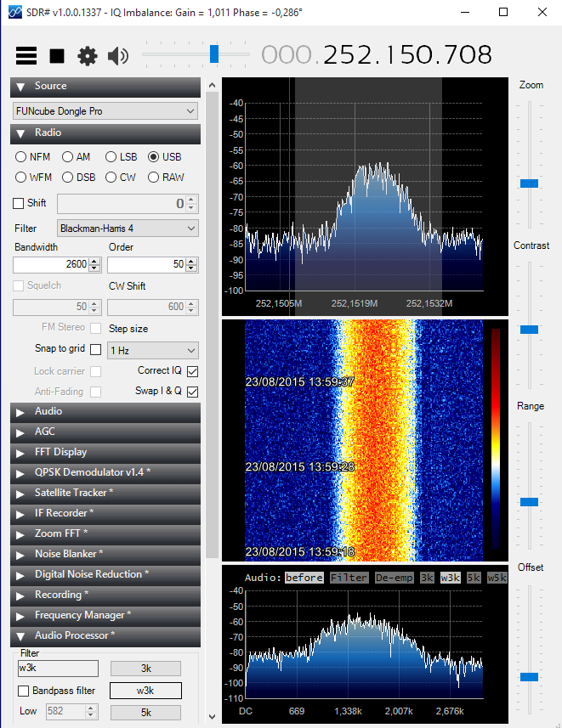The height and width of the screenshot is (728, 562).
Task: Select the LSB demodulation mode
Action: click(x=111, y=157)
